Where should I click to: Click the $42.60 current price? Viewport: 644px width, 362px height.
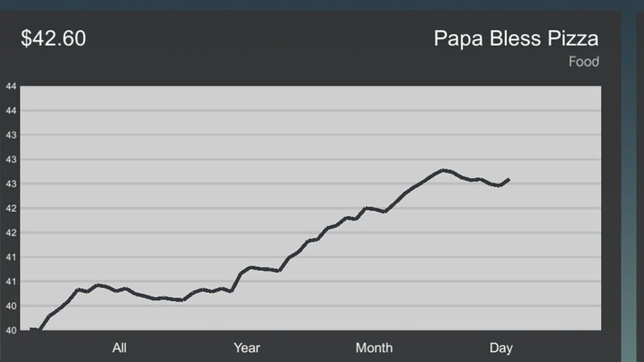point(53,38)
